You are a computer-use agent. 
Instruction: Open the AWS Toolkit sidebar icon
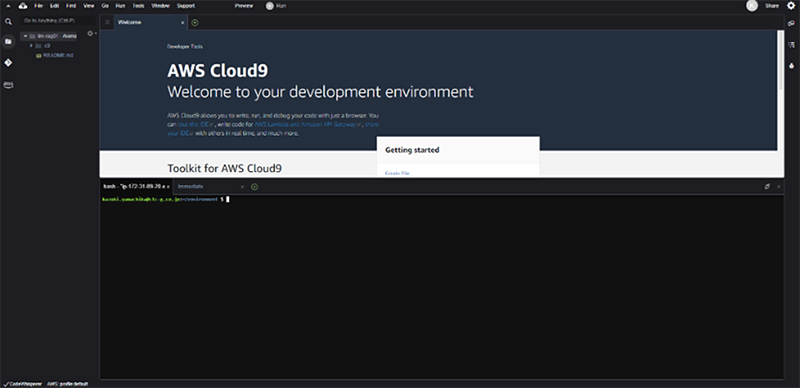[8, 84]
